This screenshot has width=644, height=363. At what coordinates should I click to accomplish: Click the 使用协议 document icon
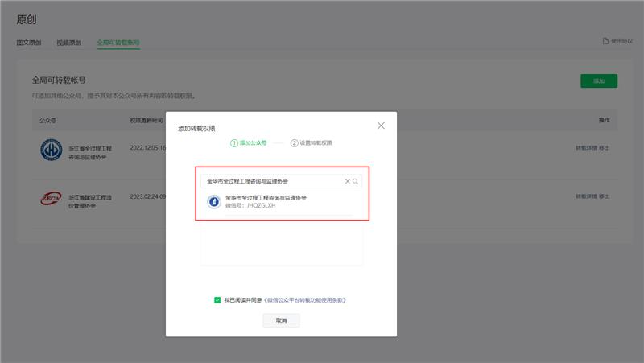[605, 41]
